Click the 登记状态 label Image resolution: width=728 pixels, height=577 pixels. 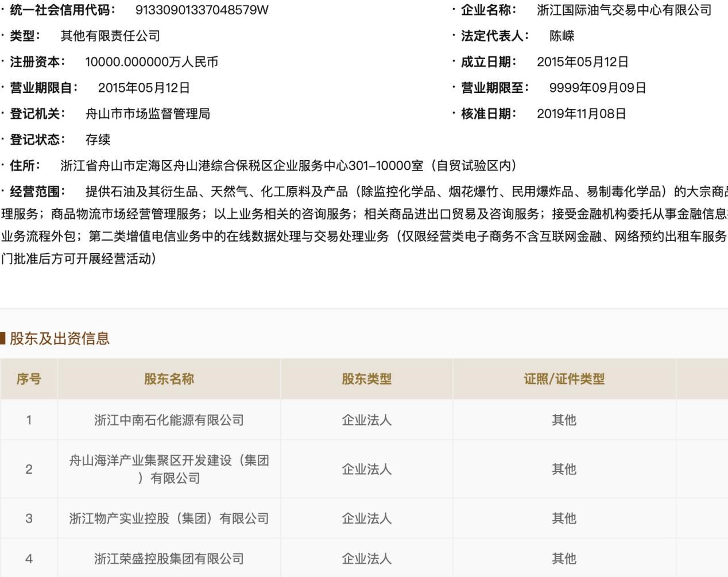click(x=37, y=139)
